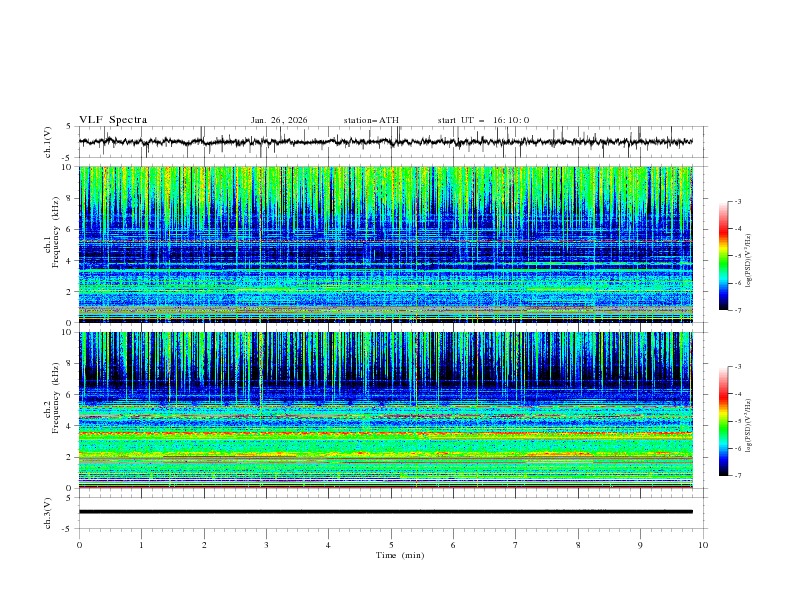Click the "-3" tick on ch.1 colorbar
792x612 pixels.
click(737, 201)
